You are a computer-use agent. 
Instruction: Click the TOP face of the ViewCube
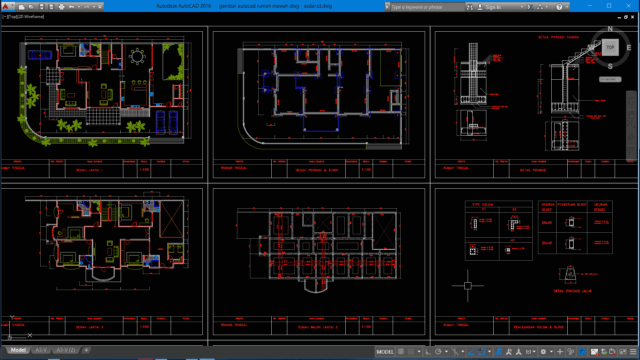[610, 47]
